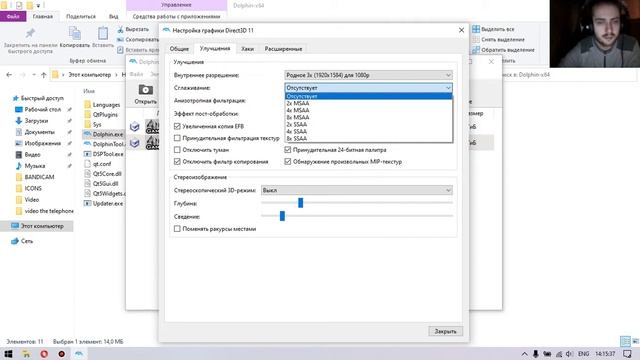Open the Расширенные tab

(283, 49)
